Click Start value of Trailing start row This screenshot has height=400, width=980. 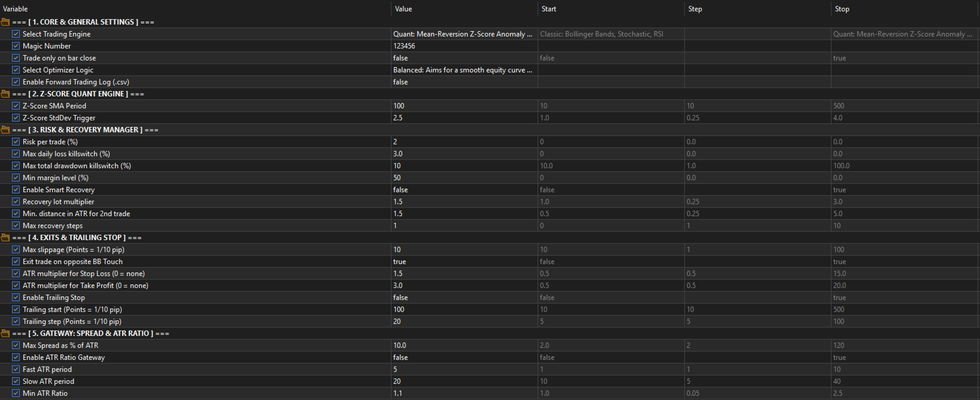[x=610, y=310]
